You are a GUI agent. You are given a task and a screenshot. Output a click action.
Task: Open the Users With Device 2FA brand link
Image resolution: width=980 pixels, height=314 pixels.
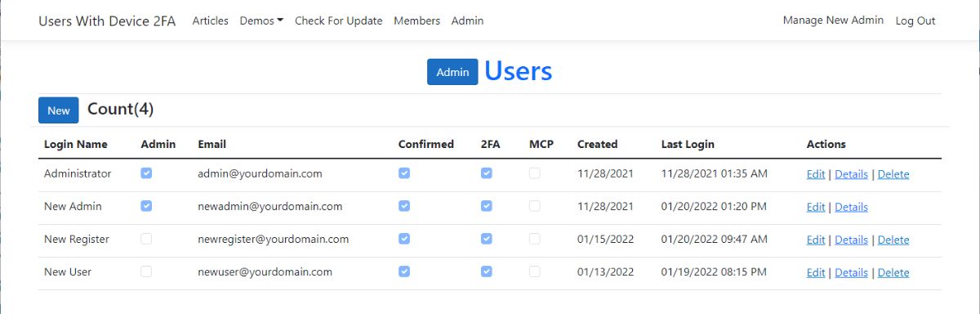107,21
